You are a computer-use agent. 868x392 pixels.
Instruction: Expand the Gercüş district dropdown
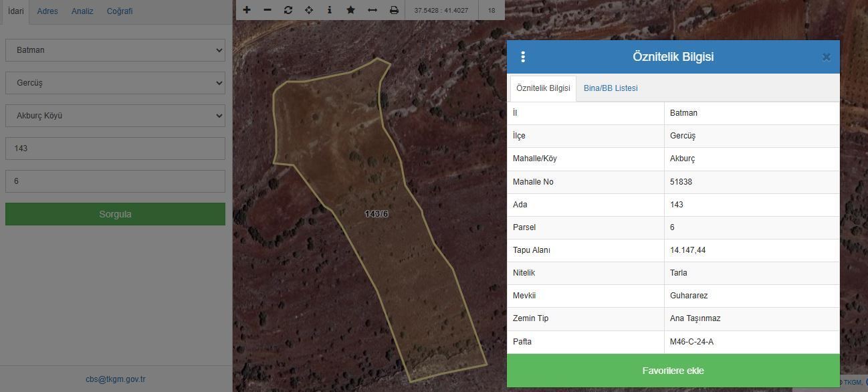[x=115, y=83]
